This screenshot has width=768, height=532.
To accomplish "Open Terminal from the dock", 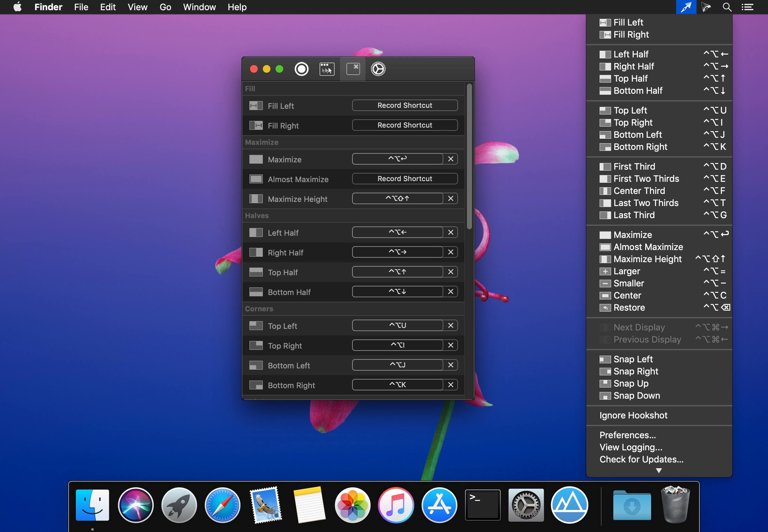I will (482, 505).
